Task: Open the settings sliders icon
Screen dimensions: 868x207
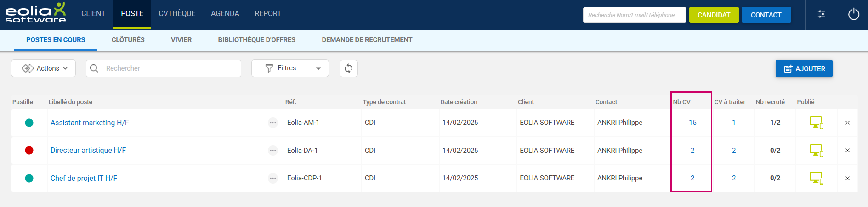Action: tap(821, 14)
